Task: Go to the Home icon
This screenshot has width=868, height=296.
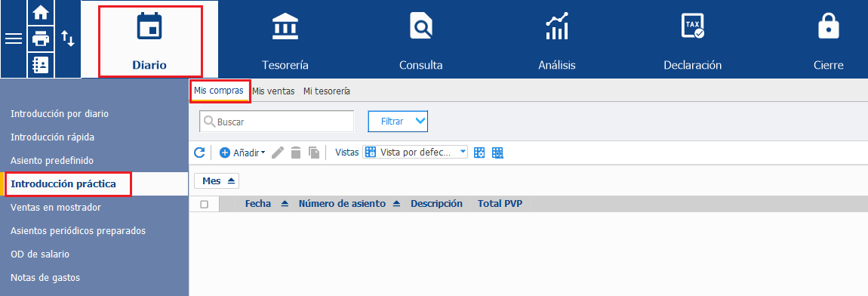Action: click(41, 13)
